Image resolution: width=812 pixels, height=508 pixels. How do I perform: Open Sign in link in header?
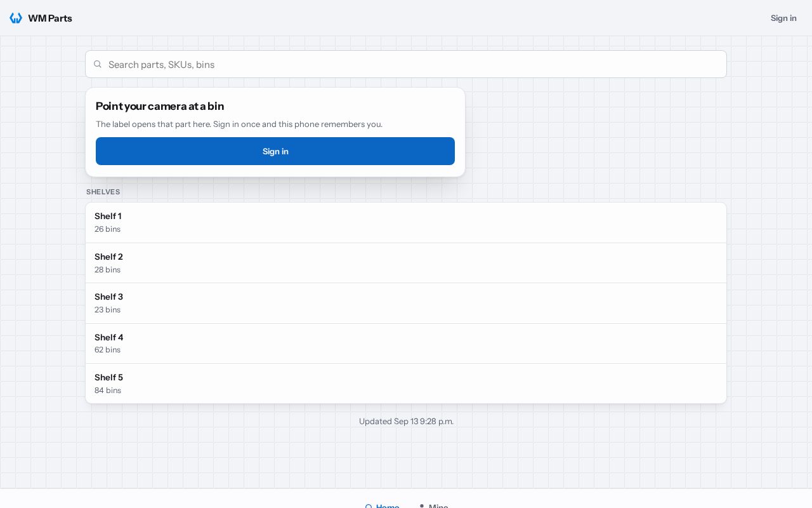(x=783, y=18)
